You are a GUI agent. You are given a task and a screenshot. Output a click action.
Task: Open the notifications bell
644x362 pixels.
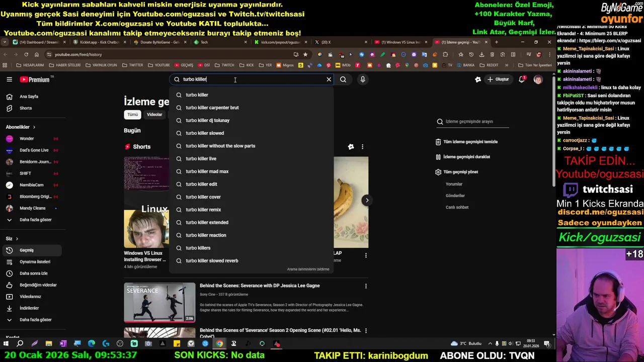(522, 79)
